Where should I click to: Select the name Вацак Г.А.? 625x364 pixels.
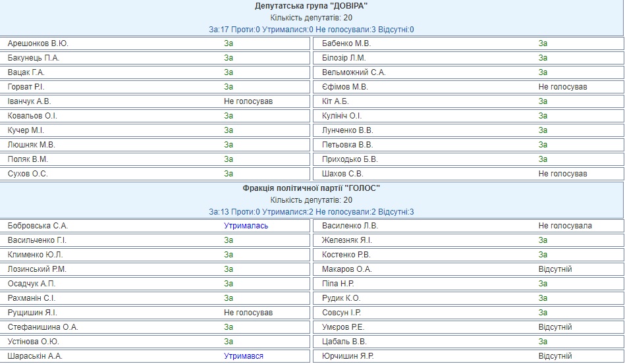26,72
